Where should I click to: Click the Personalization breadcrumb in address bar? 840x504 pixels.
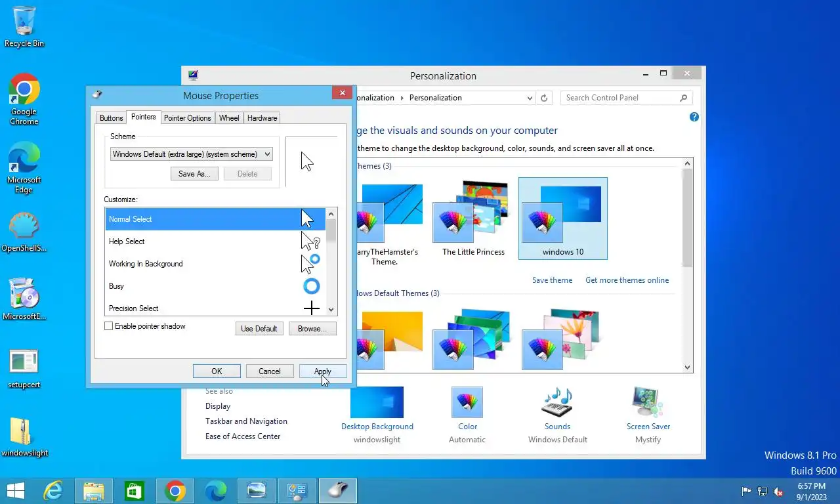(435, 98)
